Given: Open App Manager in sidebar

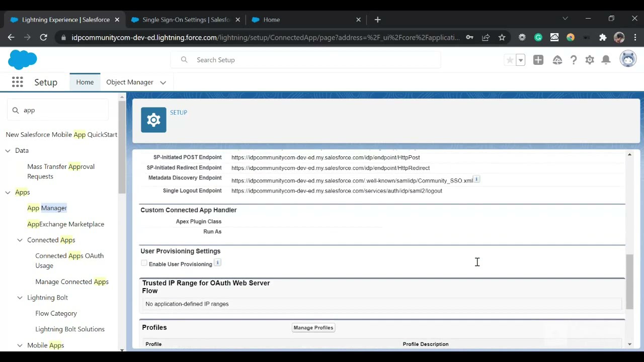Looking at the screenshot, I should click(47, 208).
